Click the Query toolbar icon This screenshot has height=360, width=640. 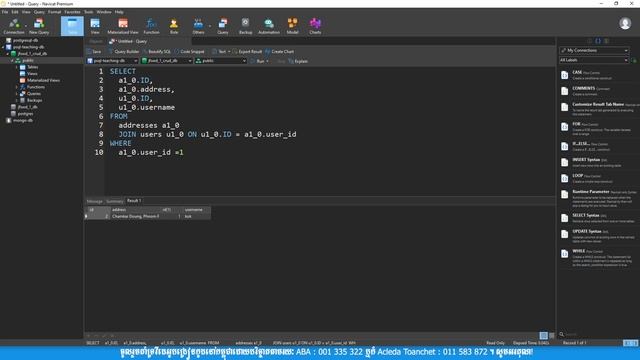pyautogui.click(x=223, y=26)
